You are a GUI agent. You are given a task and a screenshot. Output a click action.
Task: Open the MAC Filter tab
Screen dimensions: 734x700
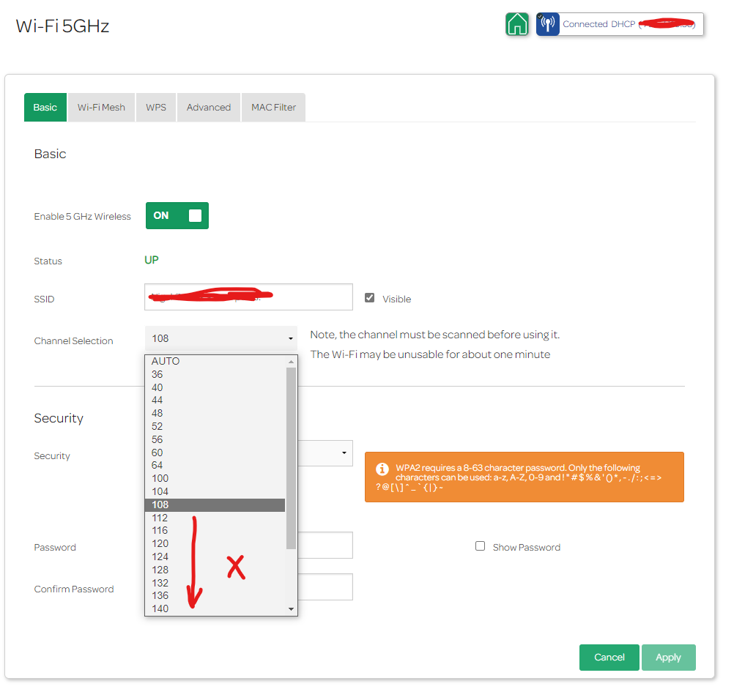[x=273, y=107]
